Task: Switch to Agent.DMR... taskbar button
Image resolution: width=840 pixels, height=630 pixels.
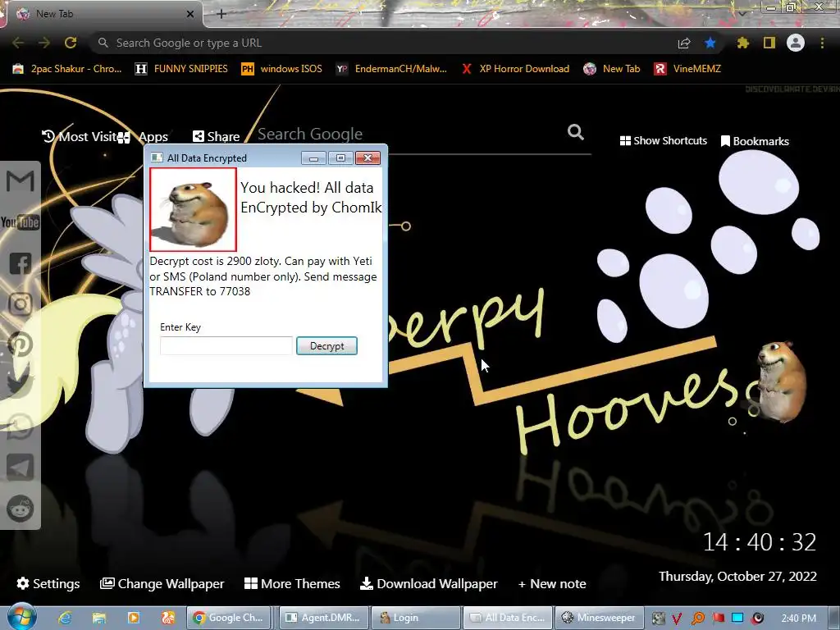Action: 325,618
